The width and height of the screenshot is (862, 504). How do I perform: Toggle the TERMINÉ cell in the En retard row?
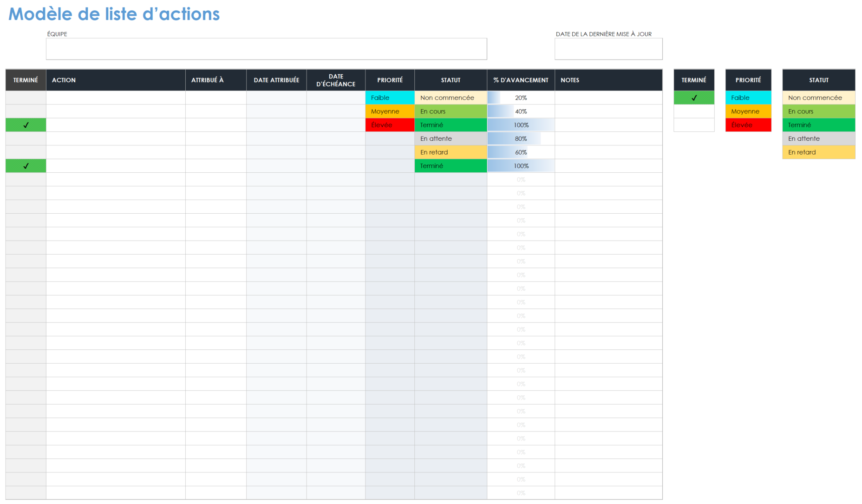point(26,152)
